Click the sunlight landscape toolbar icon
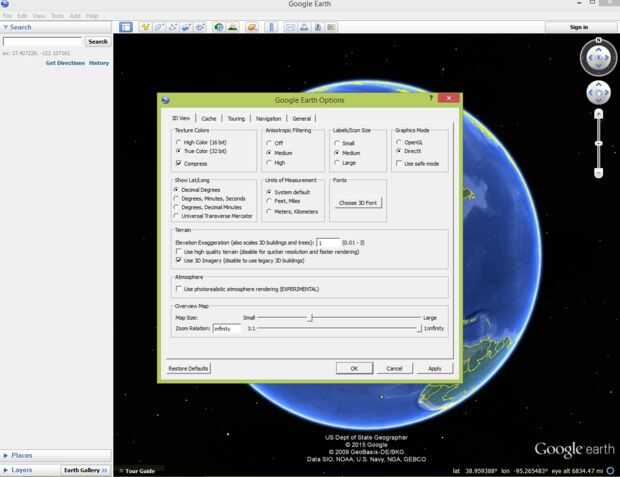620x477 pixels. [233, 27]
